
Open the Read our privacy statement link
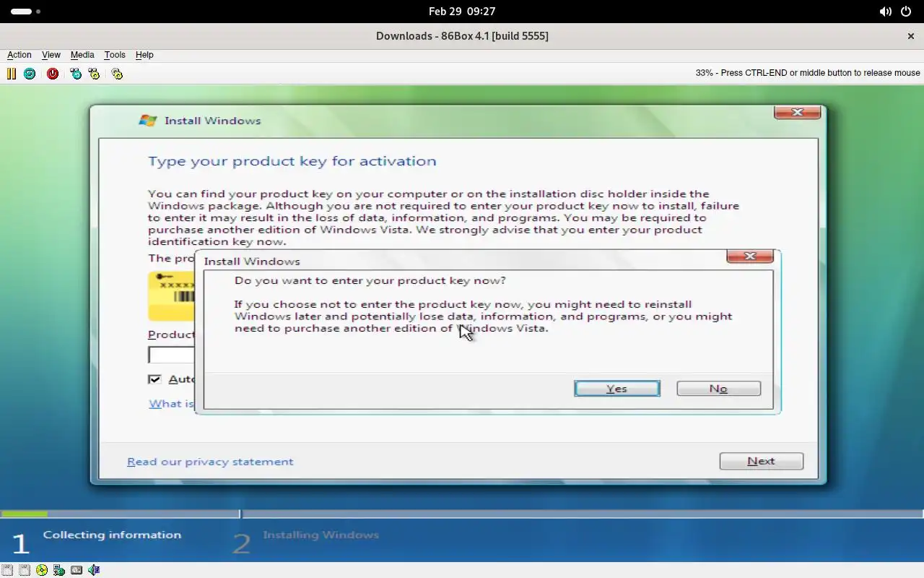click(x=210, y=462)
